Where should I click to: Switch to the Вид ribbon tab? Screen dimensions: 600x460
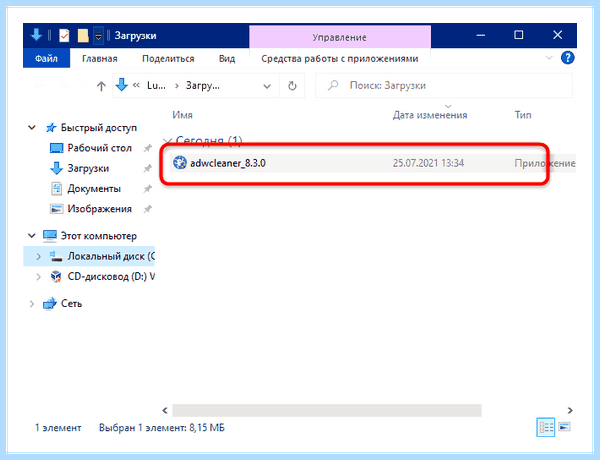tap(227, 59)
